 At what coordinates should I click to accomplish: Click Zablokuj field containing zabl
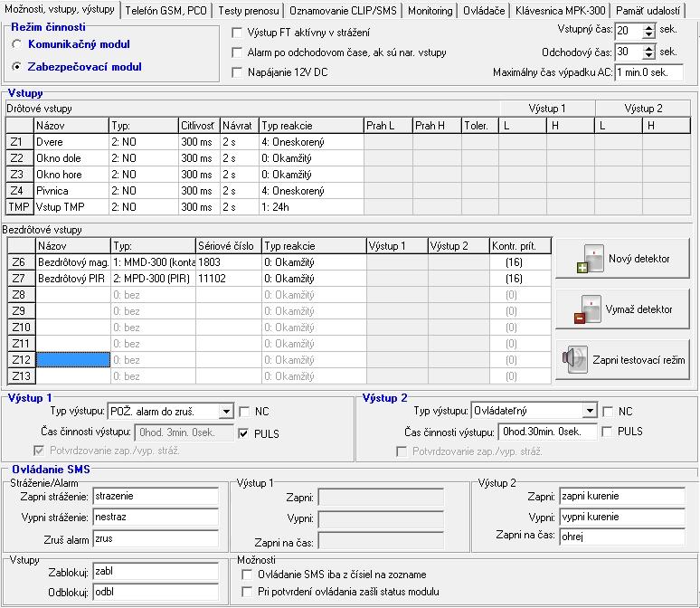(156, 571)
